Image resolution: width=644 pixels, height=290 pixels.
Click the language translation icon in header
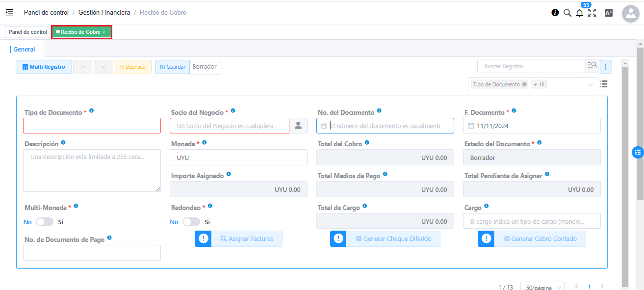pyautogui.click(x=609, y=13)
